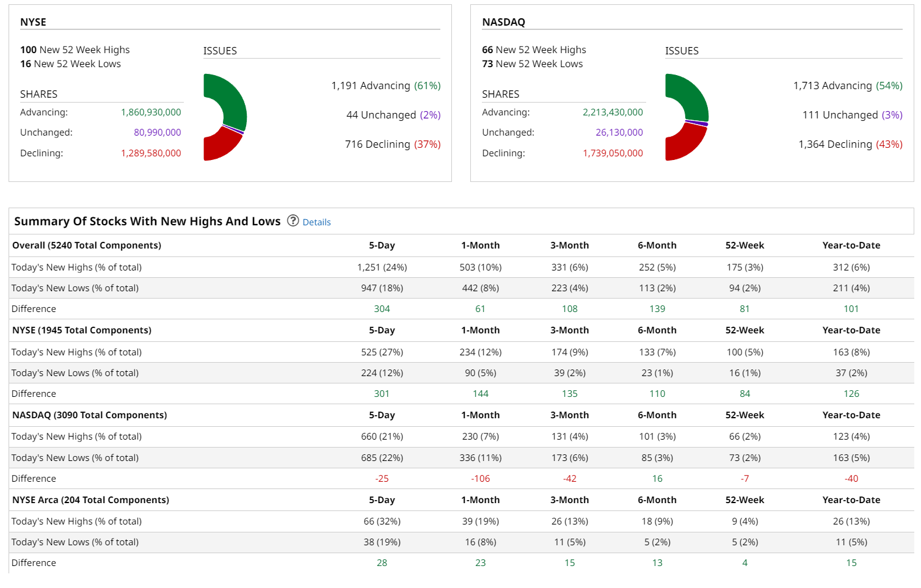Click Overall Year-to-Date new highs '312 (6%)'
This screenshot has width=921, height=588.
(851, 267)
